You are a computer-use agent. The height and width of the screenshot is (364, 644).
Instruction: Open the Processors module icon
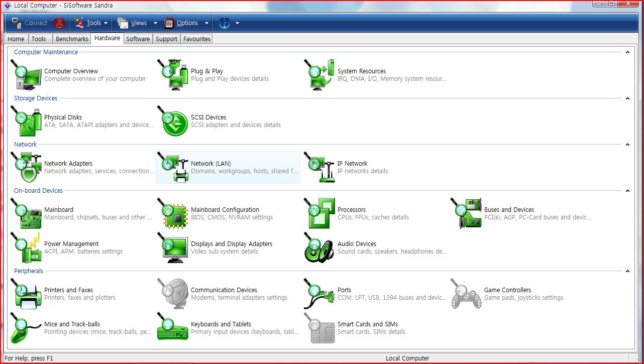[x=319, y=213]
